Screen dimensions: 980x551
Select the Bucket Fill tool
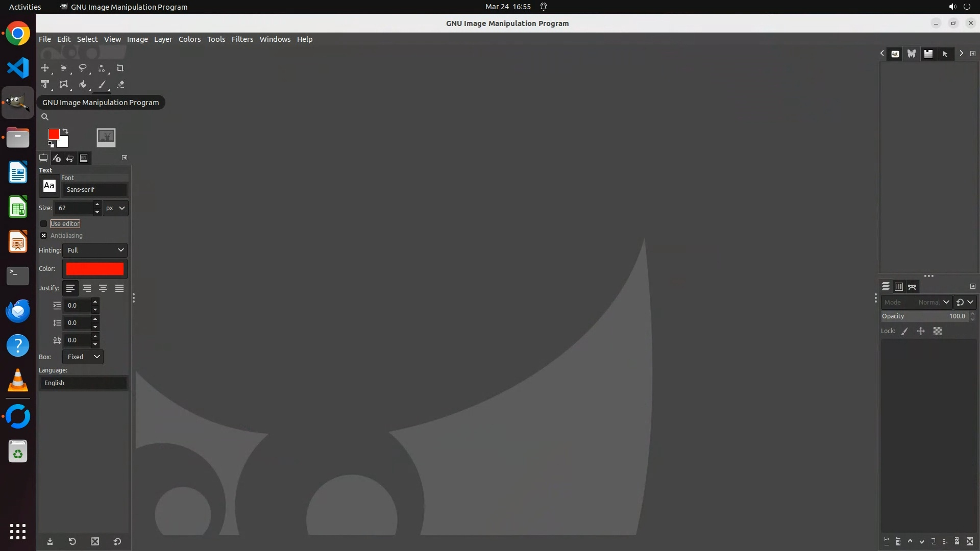click(x=82, y=85)
